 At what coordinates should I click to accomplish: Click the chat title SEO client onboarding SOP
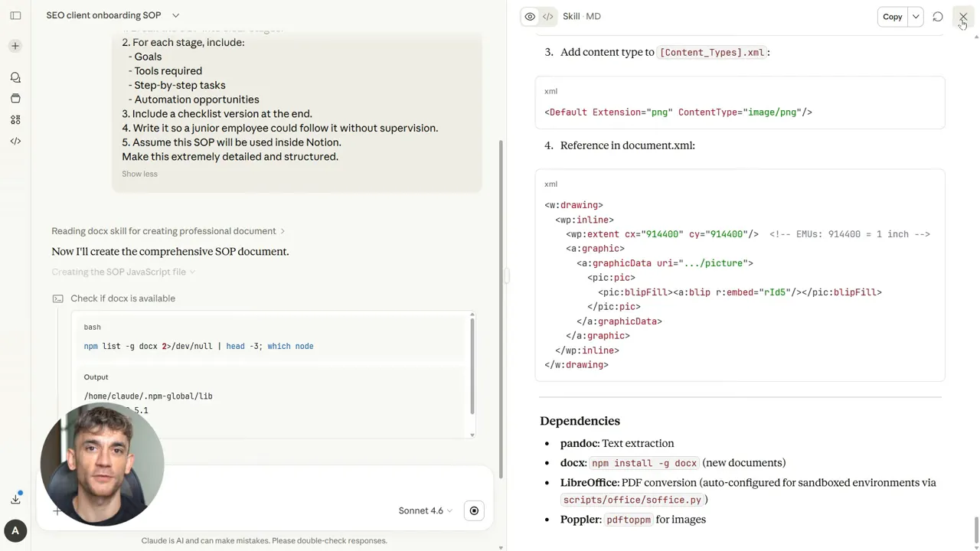tap(103, 15)
